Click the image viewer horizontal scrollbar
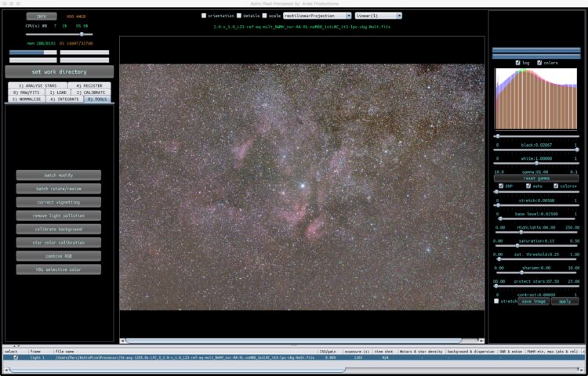Viewport: 588px width, 376px height. point(294,341)
